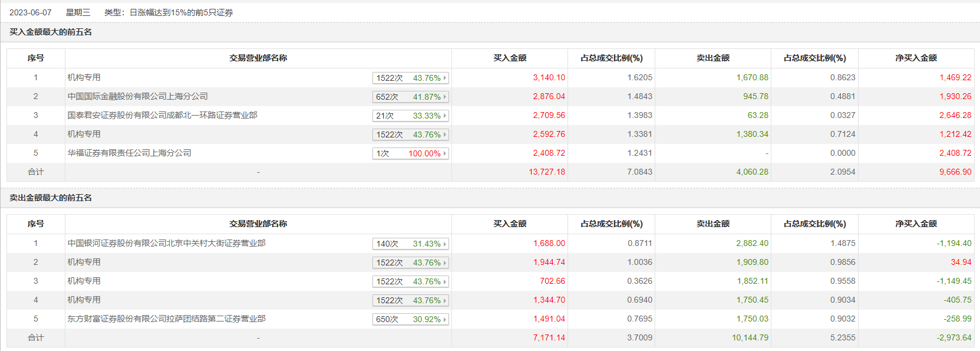This screenshot has width=980, height=351.
Task: Select 东方财富证券 拉萨团结路第二证券营业部 link
Action: pos(166,319)
